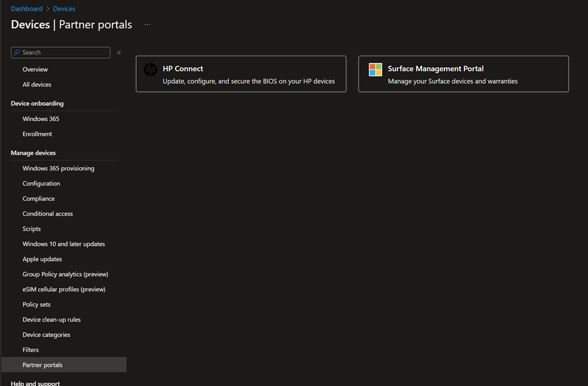This screenshot has width=588, height=386.
Task: Select Overview in the sidebar
Action: tap(35, 70)
